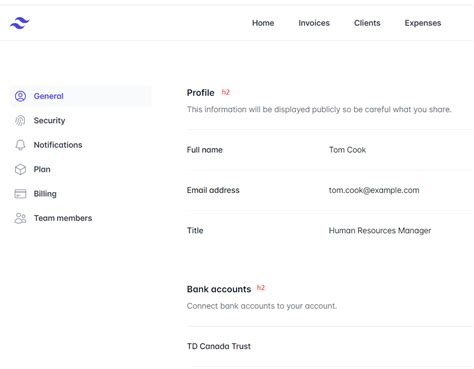The height and width of the screenshot is (369, 474).
Task: Switch to Expenses in the header
Action: [x=423, y=23]
